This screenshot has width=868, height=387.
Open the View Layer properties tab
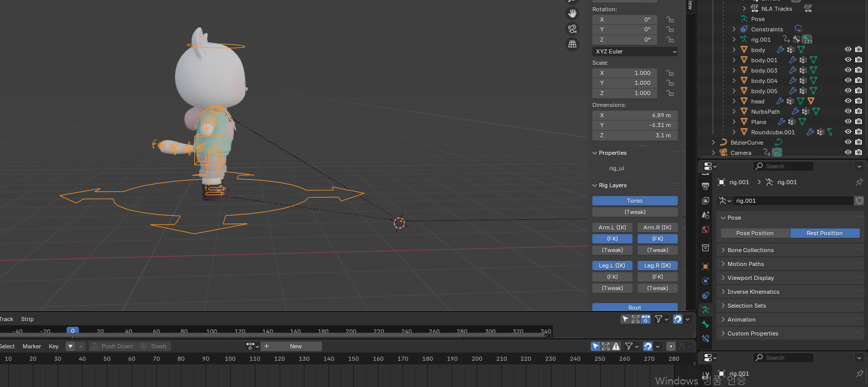click(x=706, y=200)
